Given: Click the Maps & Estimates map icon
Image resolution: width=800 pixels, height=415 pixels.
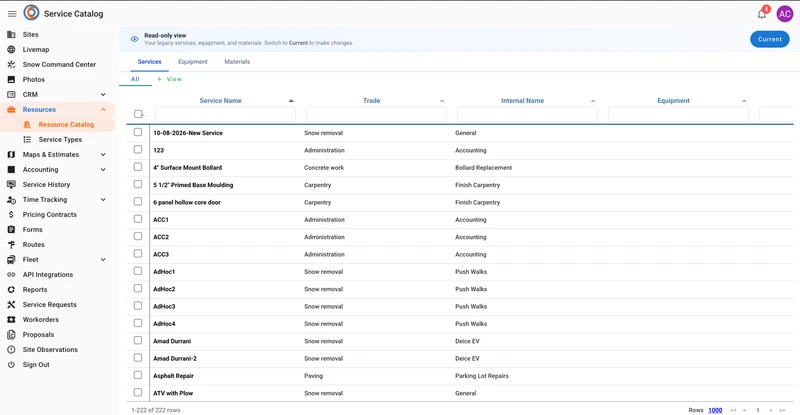Looking at the screenshot, I should [11, 155].
